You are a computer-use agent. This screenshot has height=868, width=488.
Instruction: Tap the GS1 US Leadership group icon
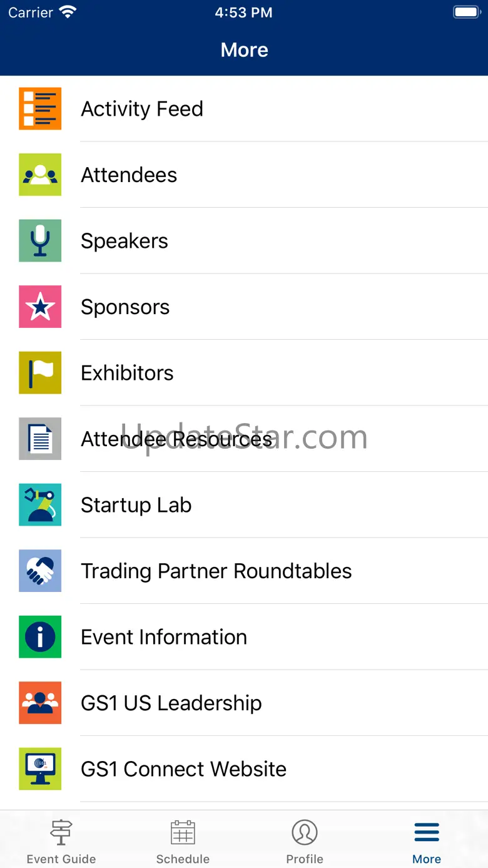coord(40,703)
